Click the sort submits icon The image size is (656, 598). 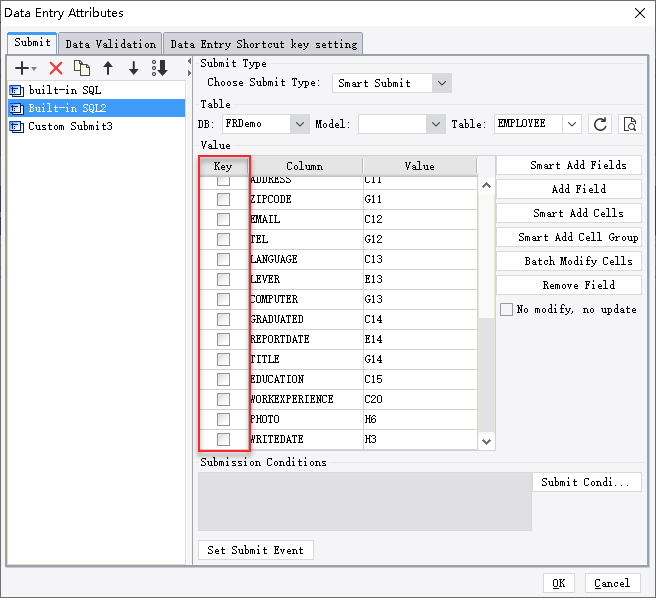159,68
